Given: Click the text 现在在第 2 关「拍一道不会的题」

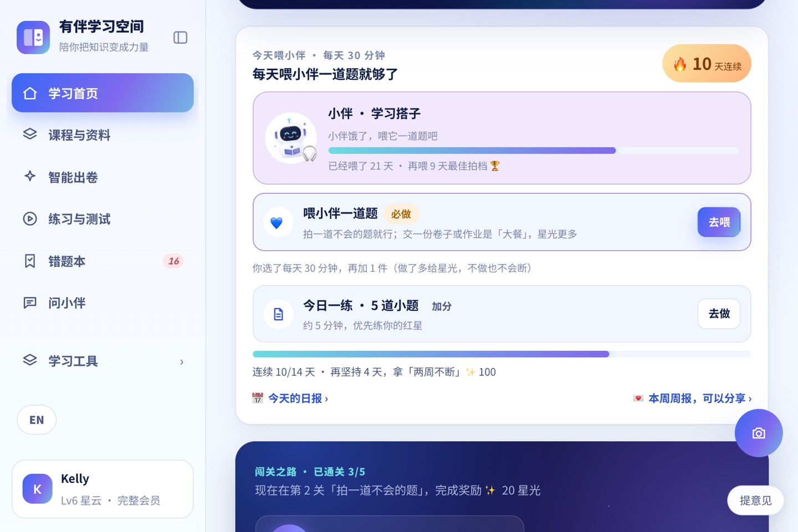Looking at the screenshot, I should click(341, 490).
